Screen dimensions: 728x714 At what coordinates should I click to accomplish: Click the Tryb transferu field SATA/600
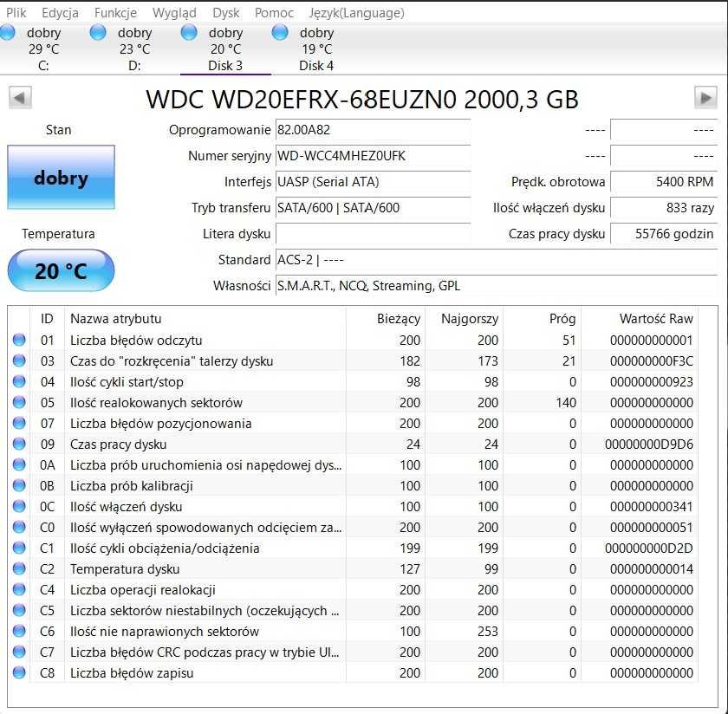pos(373,208)
